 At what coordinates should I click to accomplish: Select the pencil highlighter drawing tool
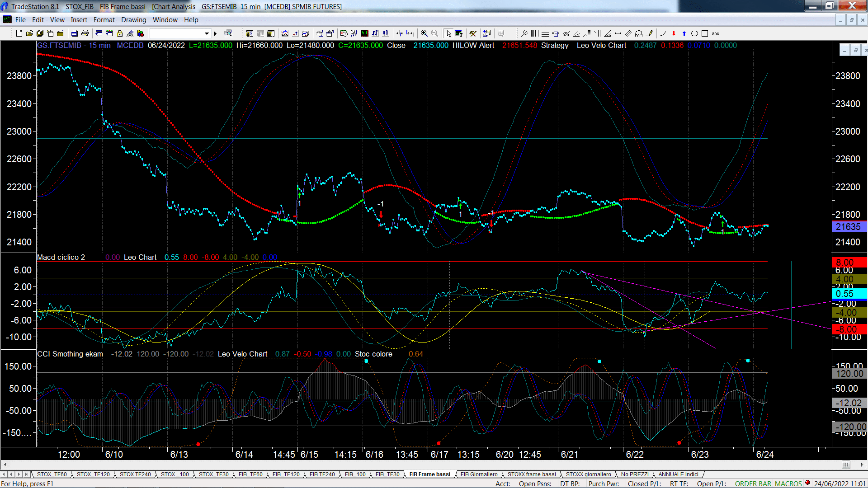point(650,33)
